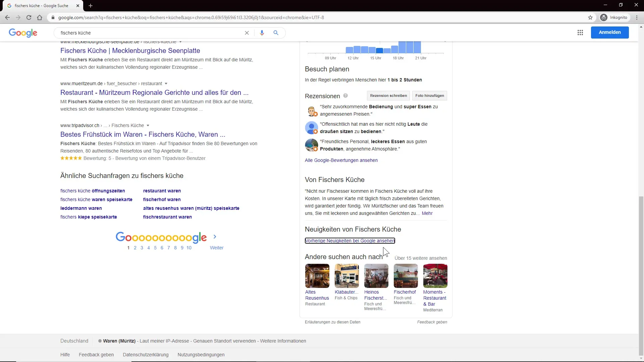Open 'Fischers Küche | Mecklenburgische Seenplatte' result
Viewport: 644px width, 362px height.
click(130, 51)
